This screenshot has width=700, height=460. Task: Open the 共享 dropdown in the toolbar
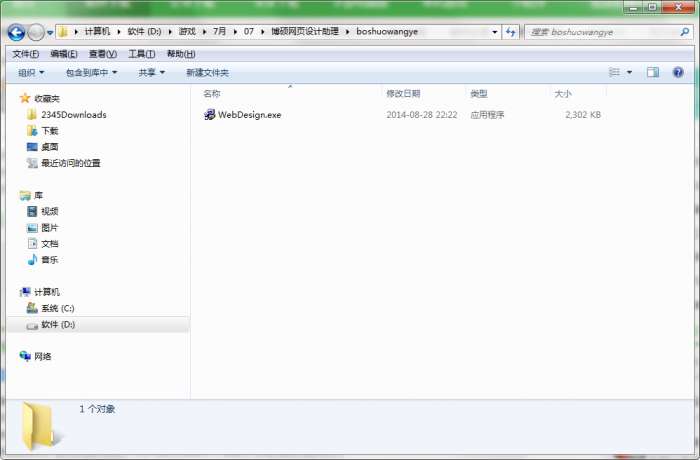coord(152,73)
